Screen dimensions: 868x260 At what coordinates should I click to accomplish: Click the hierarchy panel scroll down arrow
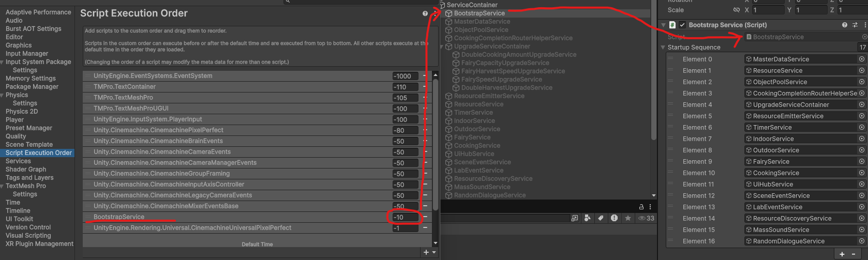pyautogui.click(x=654, y=196)
